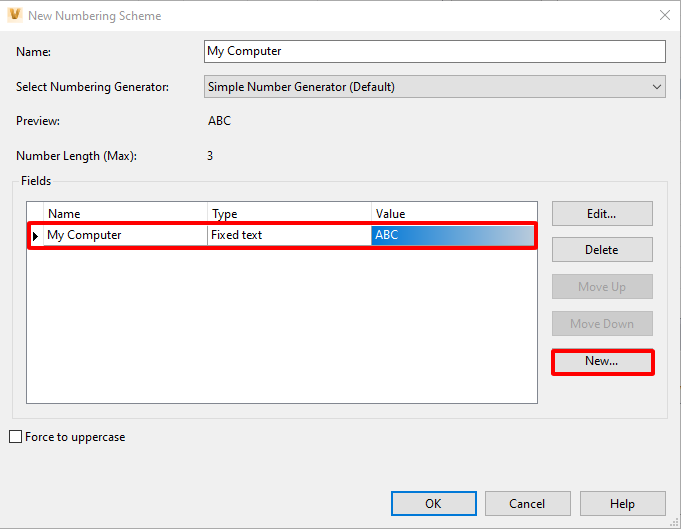The width and height of the screenshot is (681, 529).
Task: Open Help for the dialog
Action: [622, 503]
